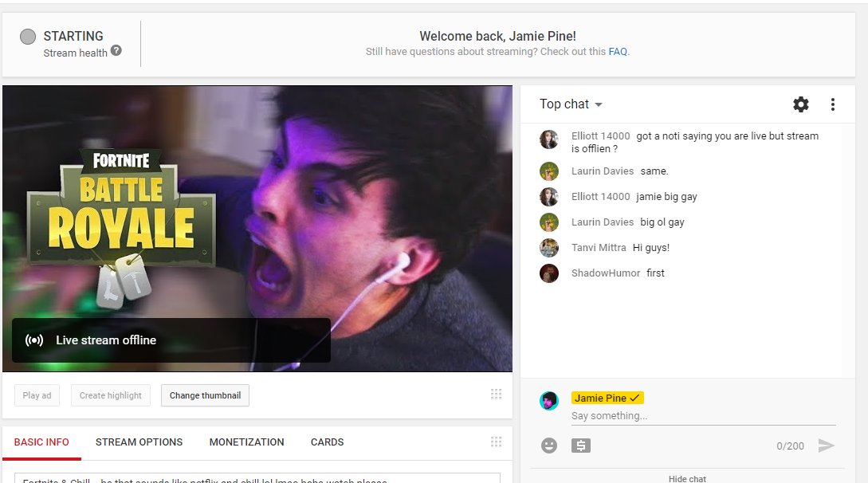Click chat message 'same.'
This screenshot has width=868, height=483.
(654, 171)
